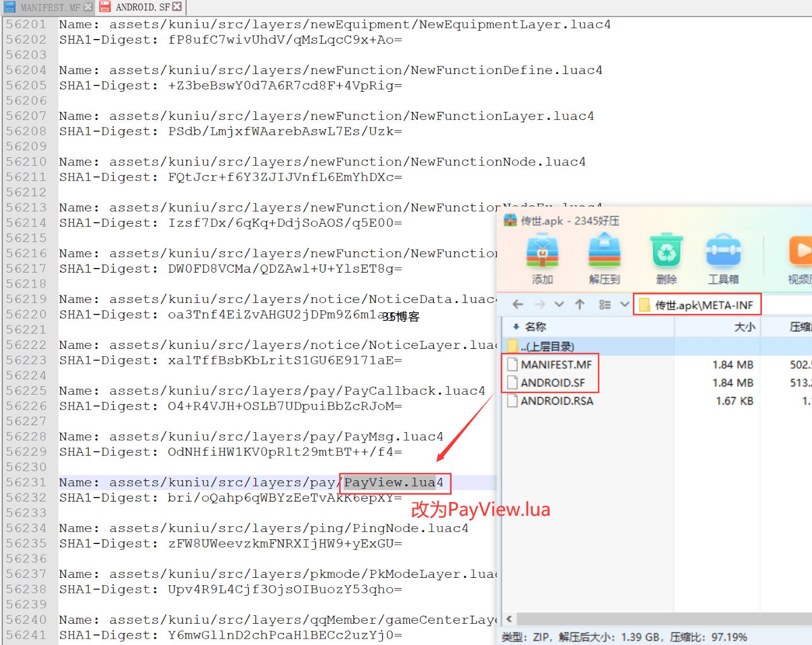Click the 解压到 (Extract to) icon

[604, 252]
